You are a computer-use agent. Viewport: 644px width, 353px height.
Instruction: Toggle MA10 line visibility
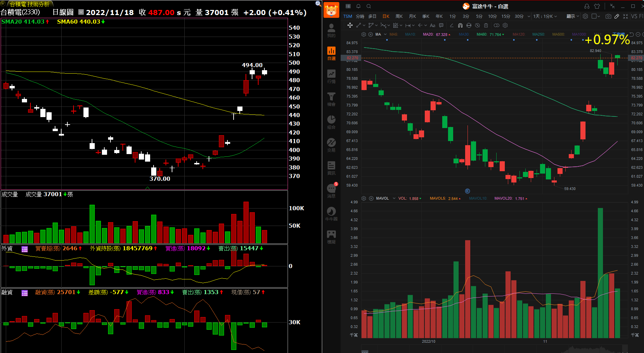click(410, 34)
